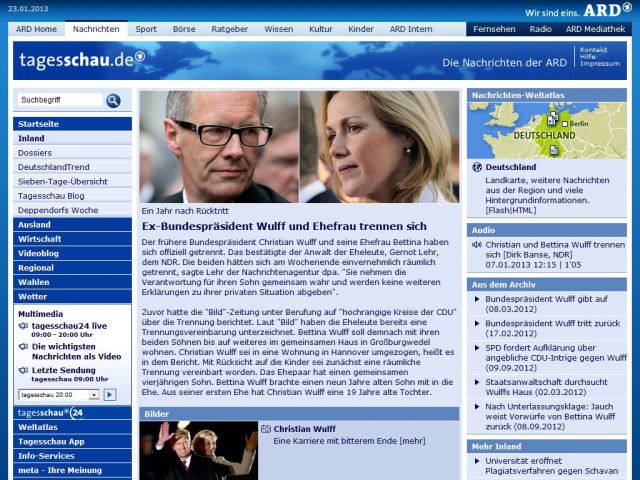Open 'Bundespräsident Wulff tritt zurück' archive link

553,328
